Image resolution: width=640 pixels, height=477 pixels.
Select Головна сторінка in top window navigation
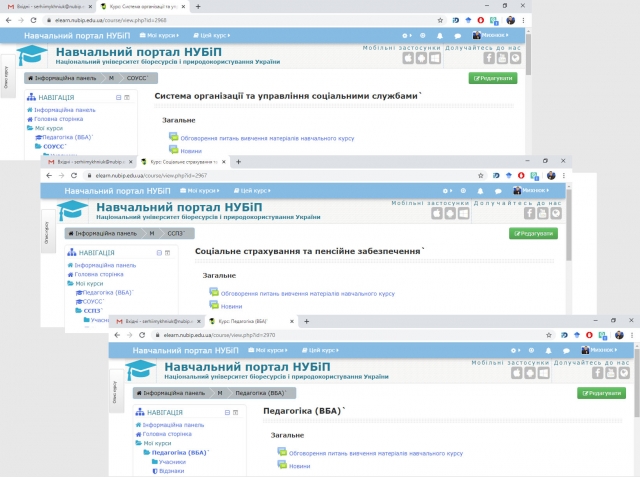pyautogui.click(x=58, y=119)
